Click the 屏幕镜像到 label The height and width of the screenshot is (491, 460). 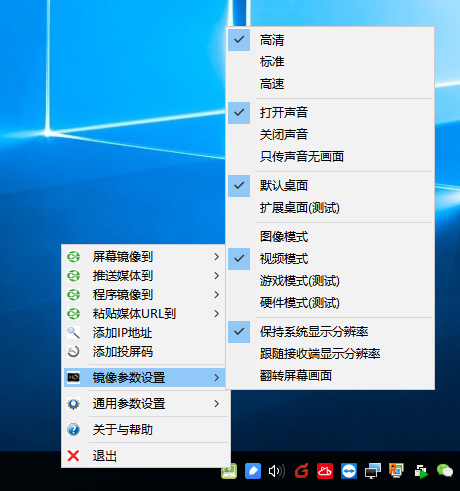tap(123, 256)
